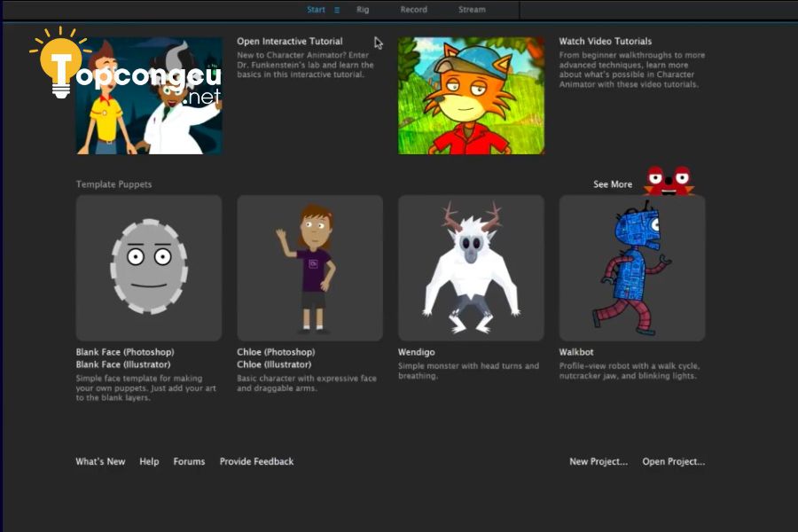Open Blank Face (Illustrator) template

[123, 364]
